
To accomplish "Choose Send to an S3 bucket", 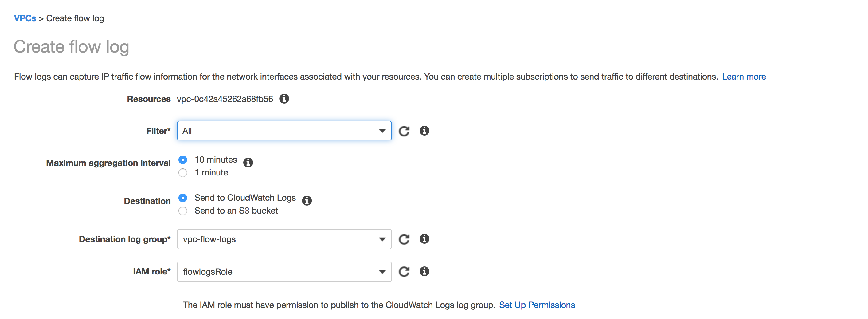I will point(183,211).
